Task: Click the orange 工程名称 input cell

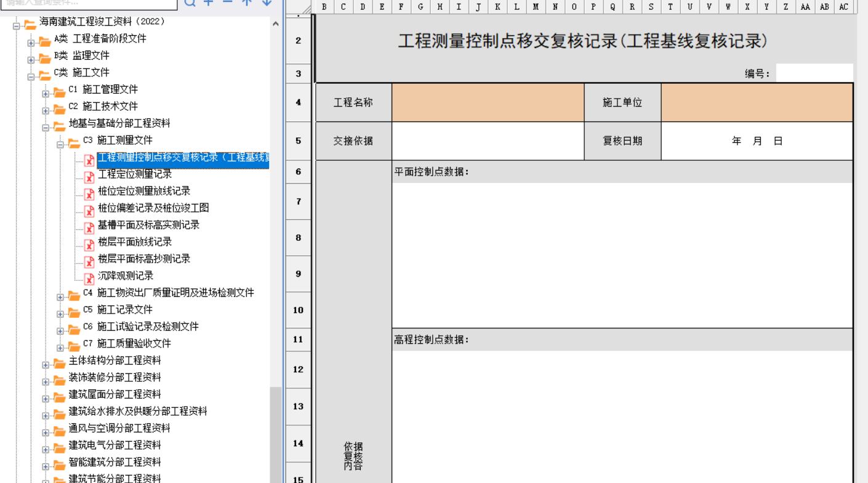Action: [488, 102]
